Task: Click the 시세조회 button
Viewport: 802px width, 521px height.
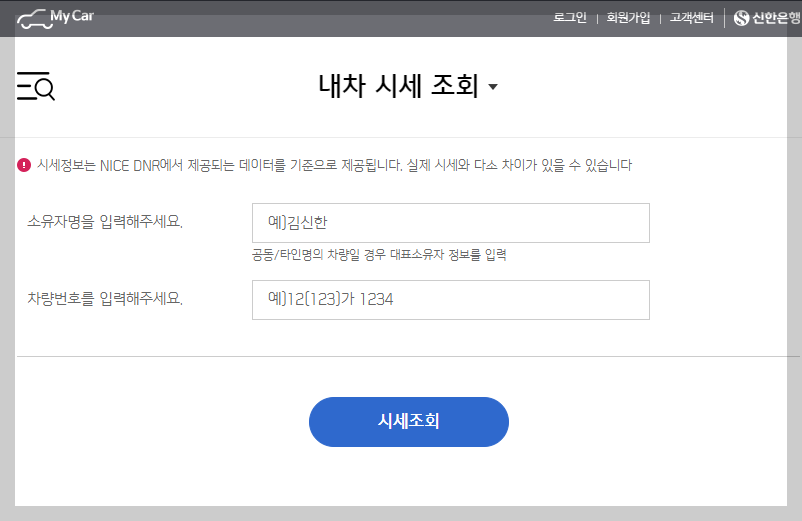Action: (409, 422)
